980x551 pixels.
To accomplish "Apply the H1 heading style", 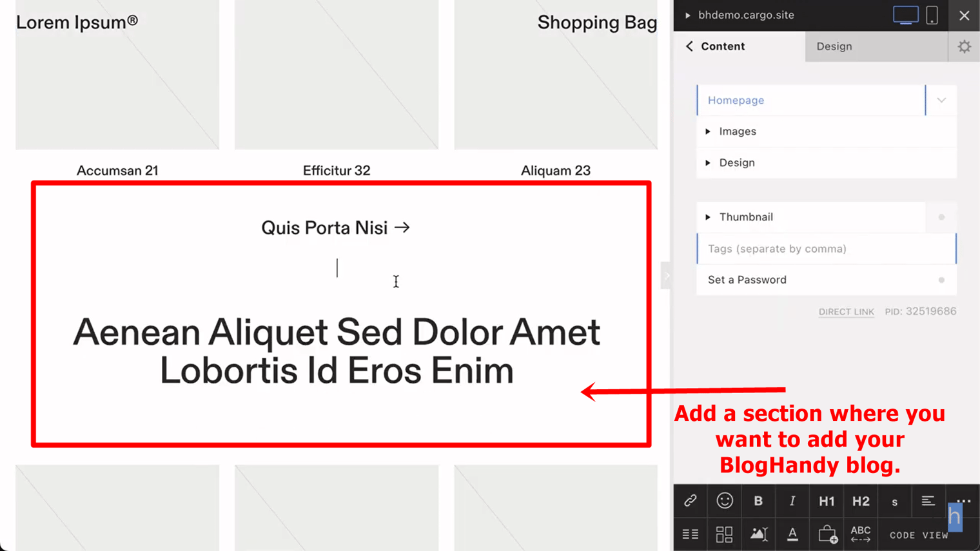I will tap(826, 501).
